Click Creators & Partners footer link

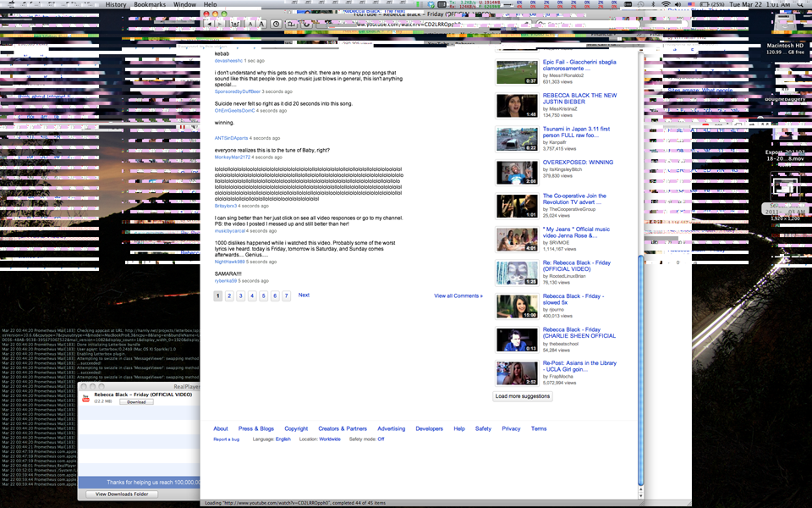click(343, 428)
